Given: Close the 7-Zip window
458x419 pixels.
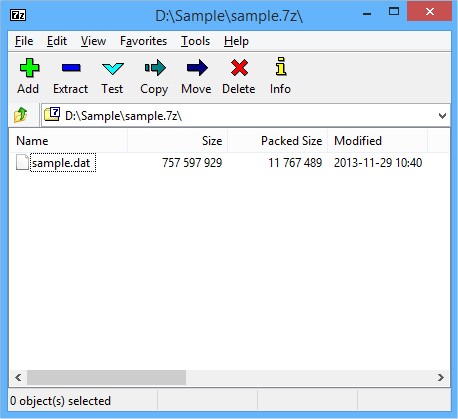Looking at the screenshot, I should pyautogui.click(x=430, y=12).
